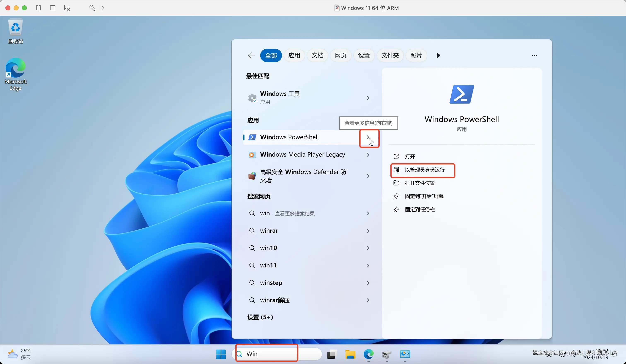Click the Windows Start button

coord(221,354)
